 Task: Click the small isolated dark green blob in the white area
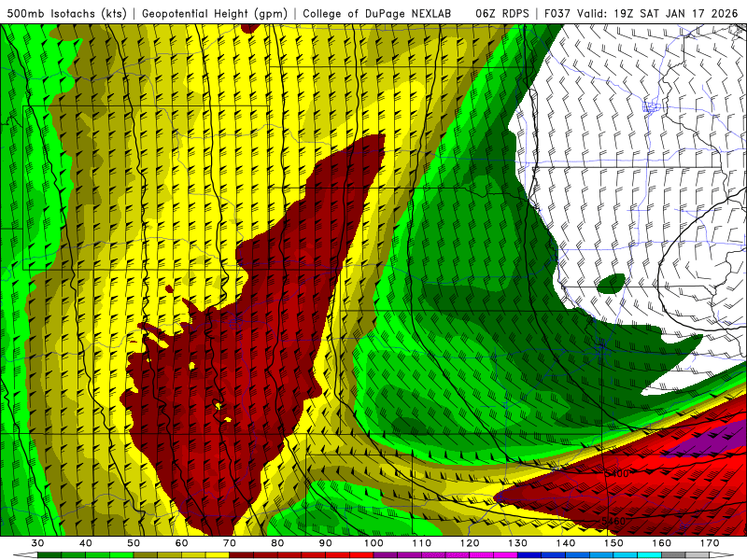612,284
